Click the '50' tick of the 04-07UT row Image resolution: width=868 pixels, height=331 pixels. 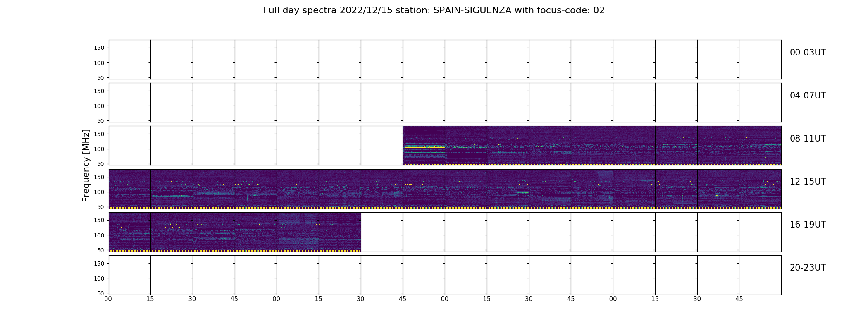[101, 121]
